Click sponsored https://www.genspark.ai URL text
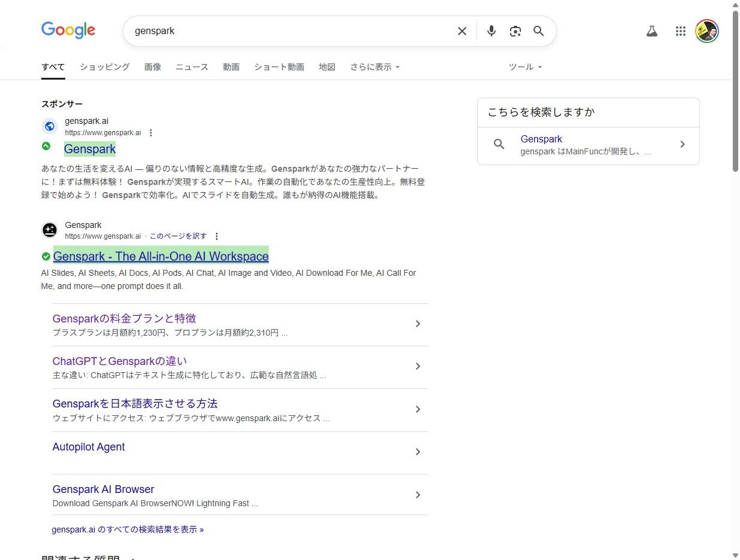The width and height of the screenshot is (740, 560). point(103,133)
